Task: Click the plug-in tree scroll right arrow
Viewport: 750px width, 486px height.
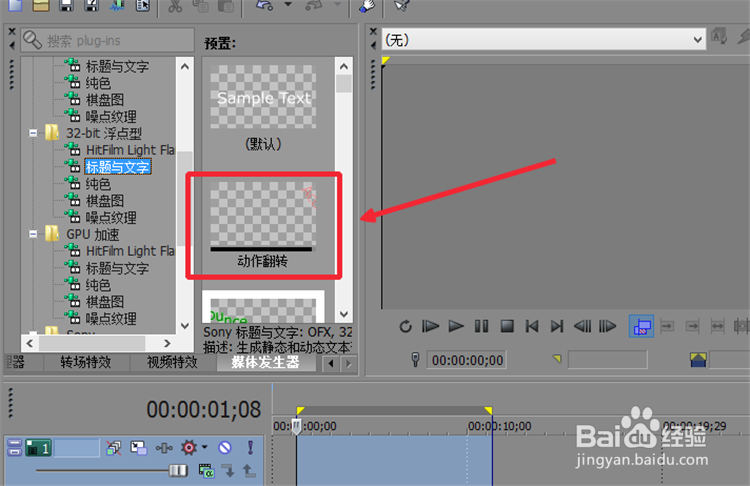Action: 167,343
